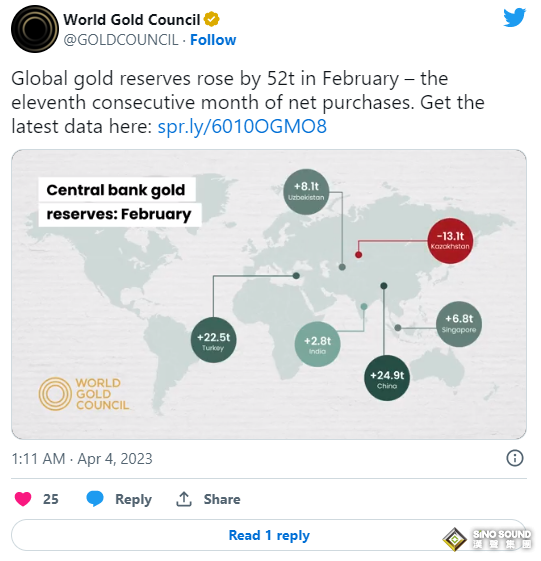Open the spr.ly/6010OGMO8 link

[x=242, y=126]
